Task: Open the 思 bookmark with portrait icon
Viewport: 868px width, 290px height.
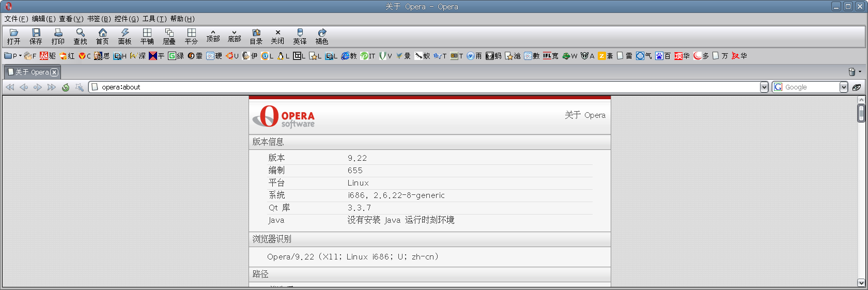Action: (x=102, y=56)
